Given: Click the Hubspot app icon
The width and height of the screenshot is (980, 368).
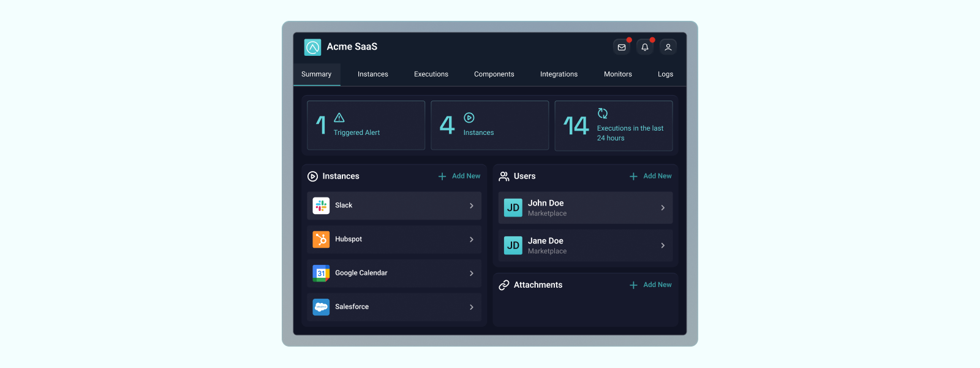Looking at the screenshot, I should [321, 239].
